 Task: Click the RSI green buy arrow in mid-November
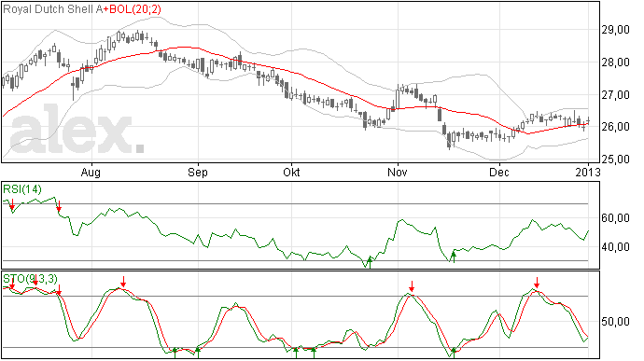(x=454, y=257)
